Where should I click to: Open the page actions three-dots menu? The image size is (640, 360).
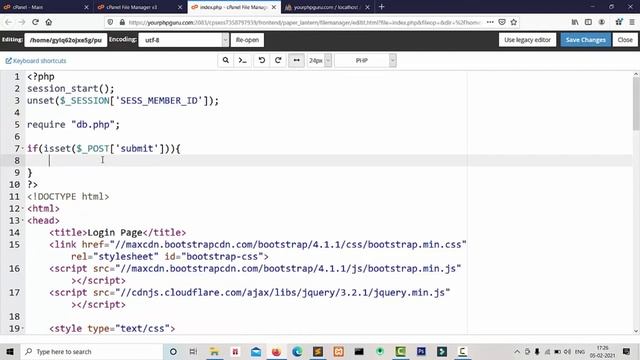(490, 22)
